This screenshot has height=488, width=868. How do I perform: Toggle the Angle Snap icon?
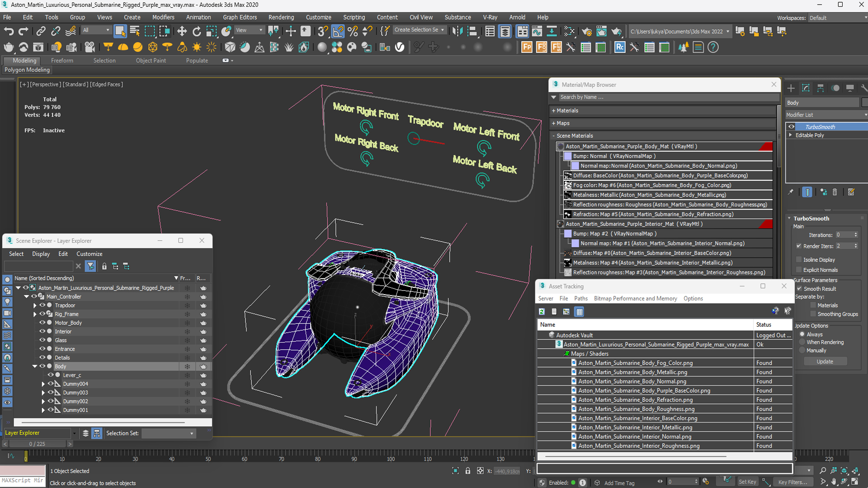pyautogui.click(x=338, y=31)
